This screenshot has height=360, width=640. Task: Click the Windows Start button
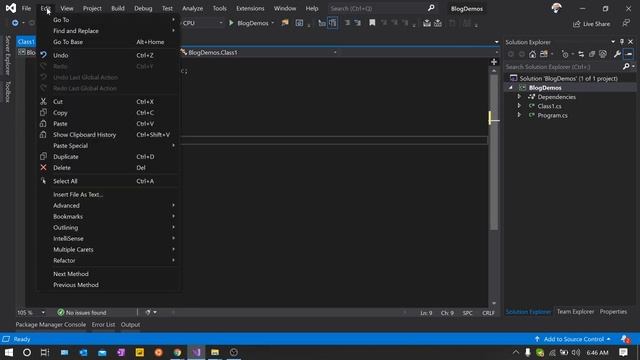[x=9, y=352]
